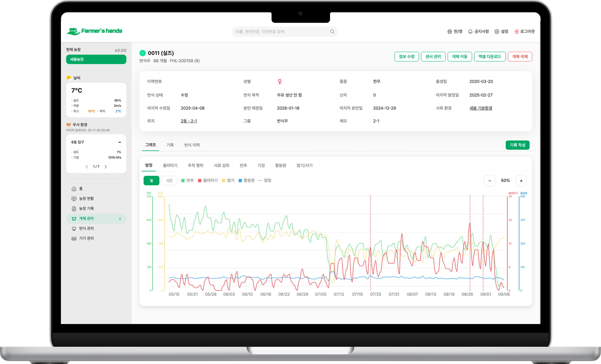This screenshot has height=364, width=601.
Task: Go to next barn environment page
Action: 106,166
